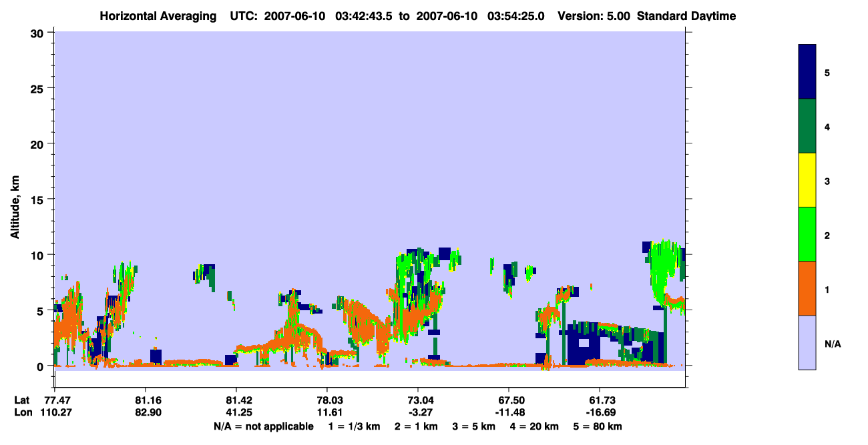Click the bright green colorbar segment labeled 2

pyautogui.click(x=807, y=234)
